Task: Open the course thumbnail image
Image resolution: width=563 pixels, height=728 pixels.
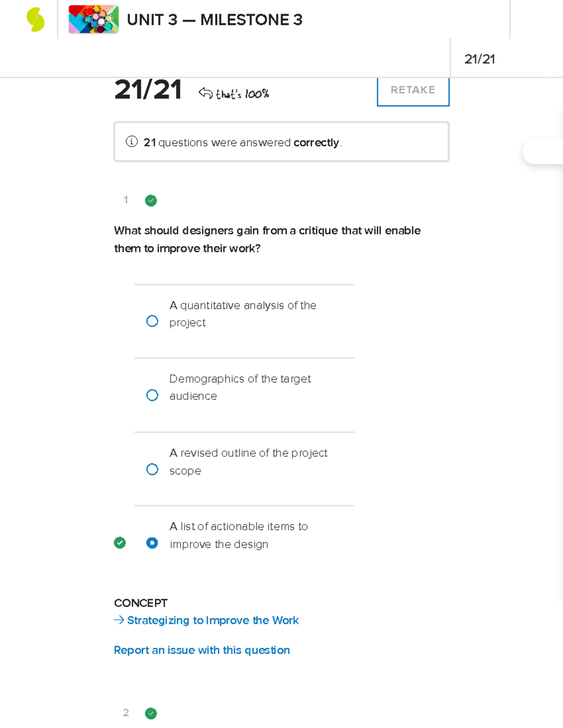Action: (x=93, y=20)
